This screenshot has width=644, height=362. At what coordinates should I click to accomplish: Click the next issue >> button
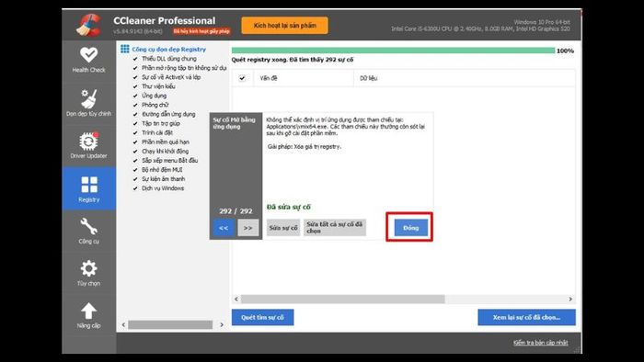[248, 228]
